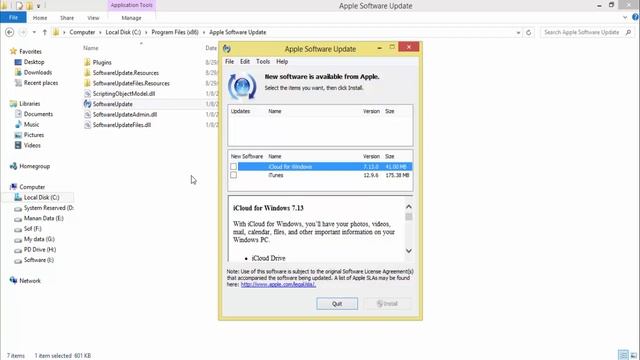Click the scroll down arrow in description pane

[409, 251]
